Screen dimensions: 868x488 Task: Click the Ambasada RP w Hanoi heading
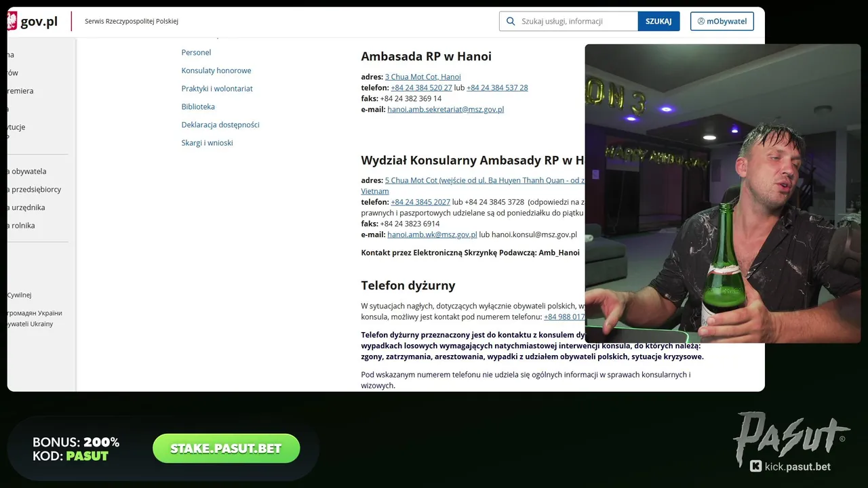point(426,56)
